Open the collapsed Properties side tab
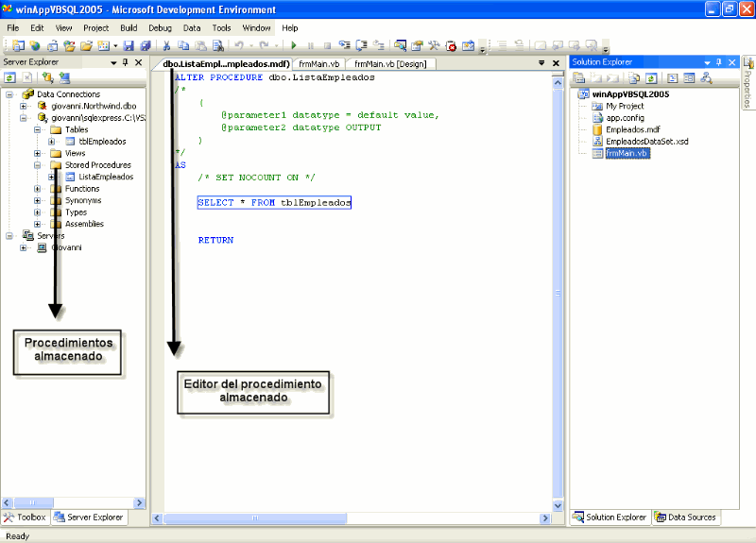The height and width of the screenshot is (543, 756). pos(747,83)
